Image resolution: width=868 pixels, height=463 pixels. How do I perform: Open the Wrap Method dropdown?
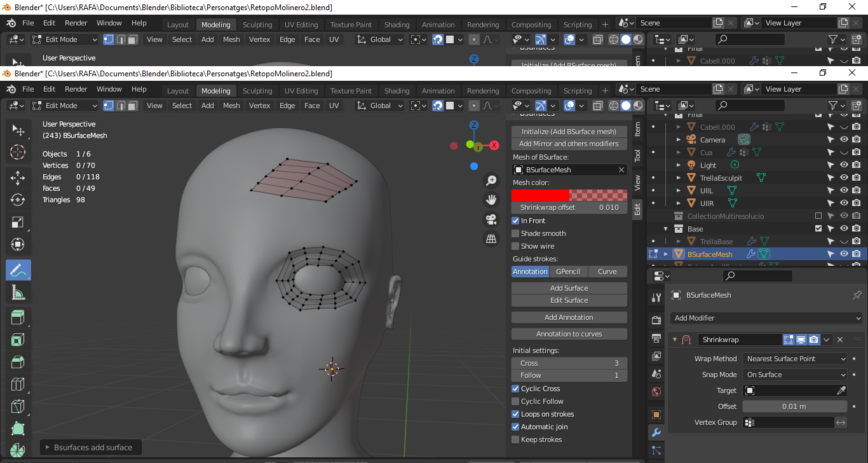tap(794, 359)
